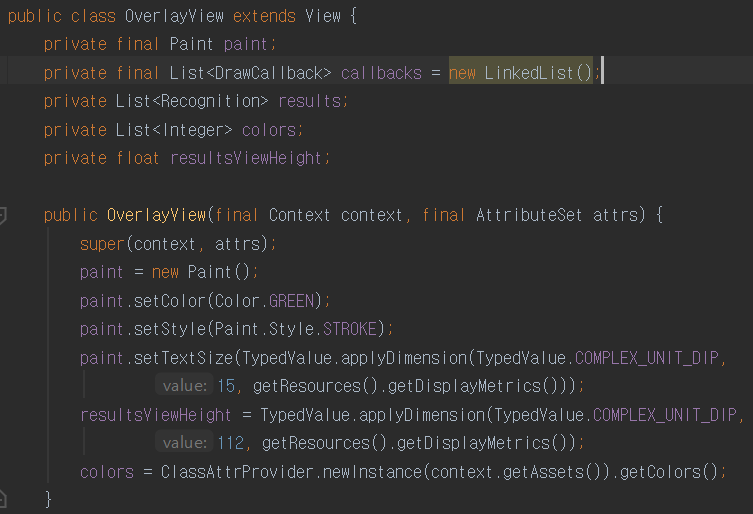Click the numeric value '15'

coord(226,386)
